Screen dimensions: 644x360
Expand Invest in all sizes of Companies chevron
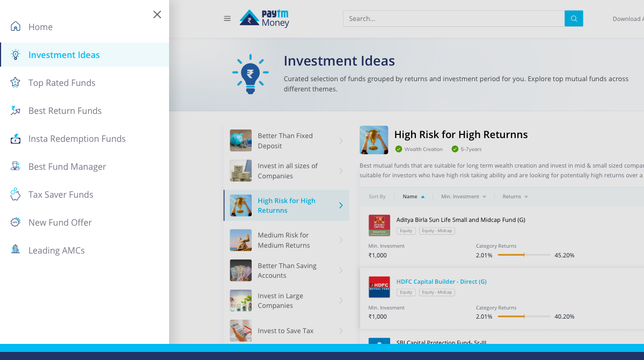[341, 171]
